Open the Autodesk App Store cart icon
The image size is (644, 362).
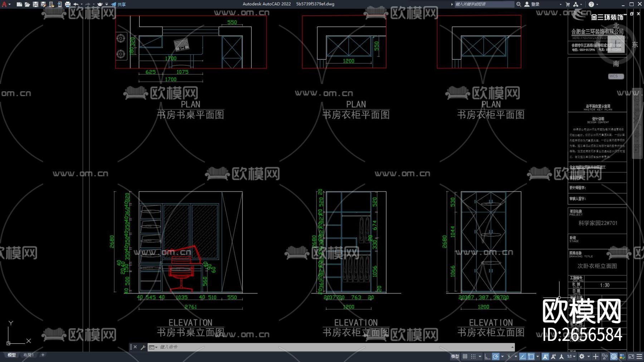click(x=568, y=4)
